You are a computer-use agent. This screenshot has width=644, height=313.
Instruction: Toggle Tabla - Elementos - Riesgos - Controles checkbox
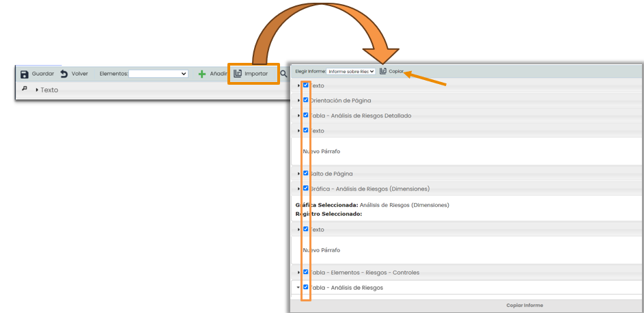(x=306, y=272)
